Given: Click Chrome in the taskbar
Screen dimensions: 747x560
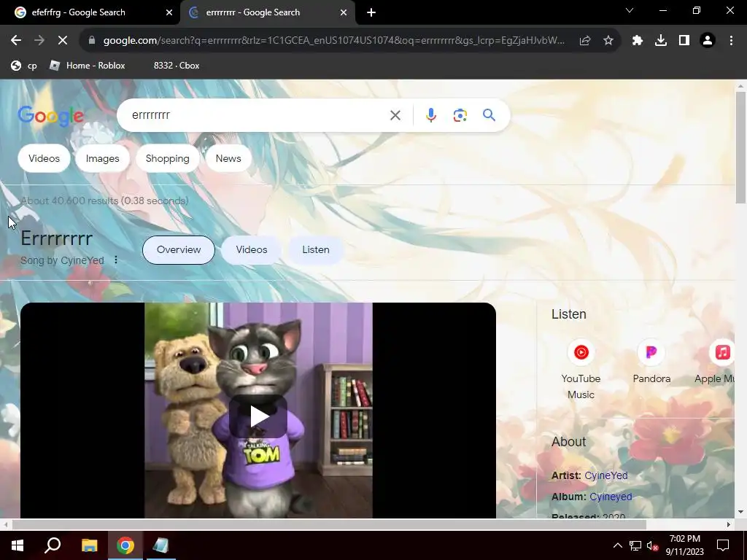Looking at the screenshot, I should [125, 545].
